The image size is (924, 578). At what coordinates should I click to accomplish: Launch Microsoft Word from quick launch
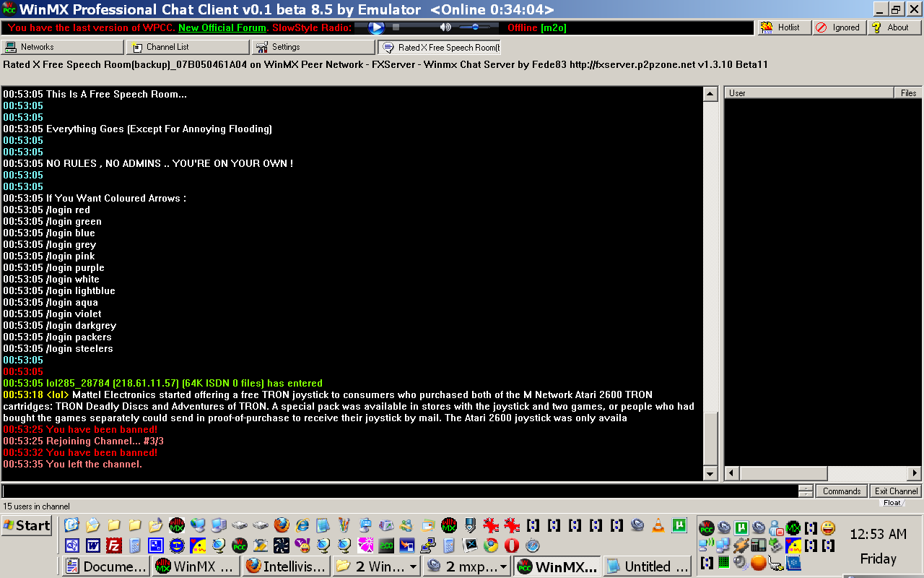pos(93,545)
